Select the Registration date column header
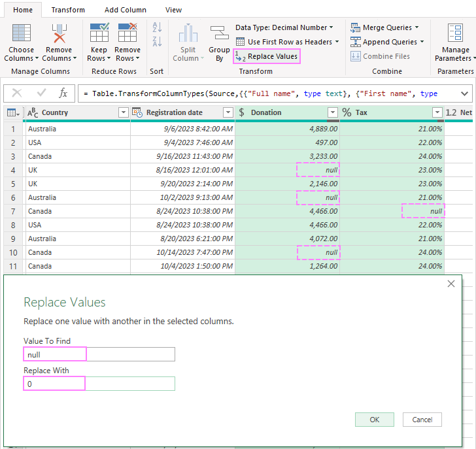 [x=182, y=112]
